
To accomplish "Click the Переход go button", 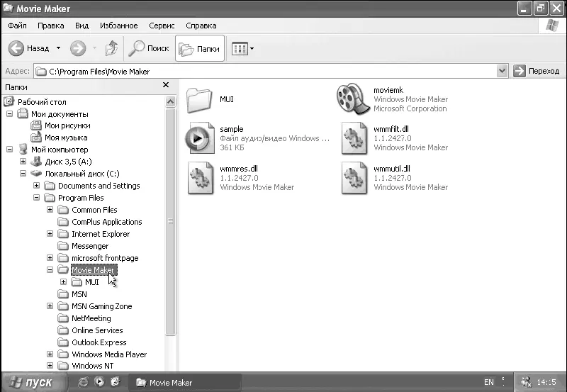I will [x=537, y=71].
